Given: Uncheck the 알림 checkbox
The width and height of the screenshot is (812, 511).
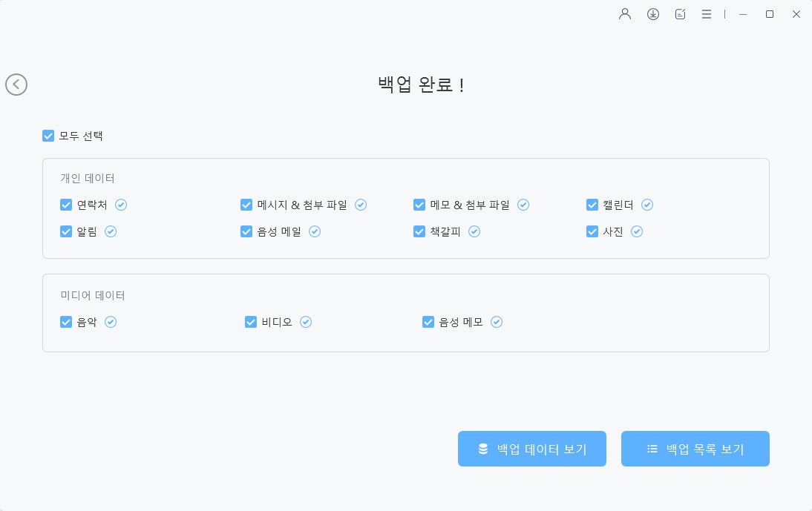Looking at the screenshot, I should pyautogui.click(x=66, y=231).
